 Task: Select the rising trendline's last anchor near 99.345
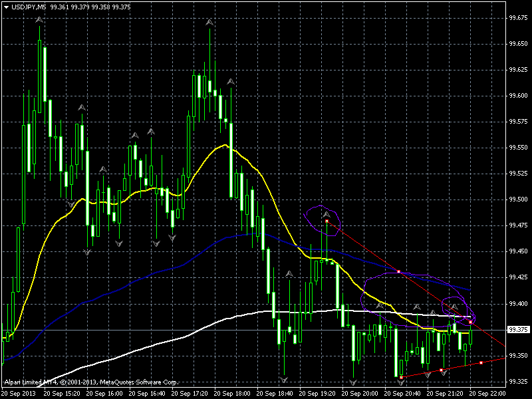[481, 362]
